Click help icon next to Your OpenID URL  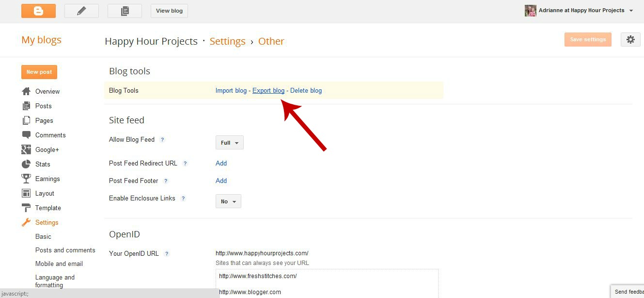click(x=167, y=254)
